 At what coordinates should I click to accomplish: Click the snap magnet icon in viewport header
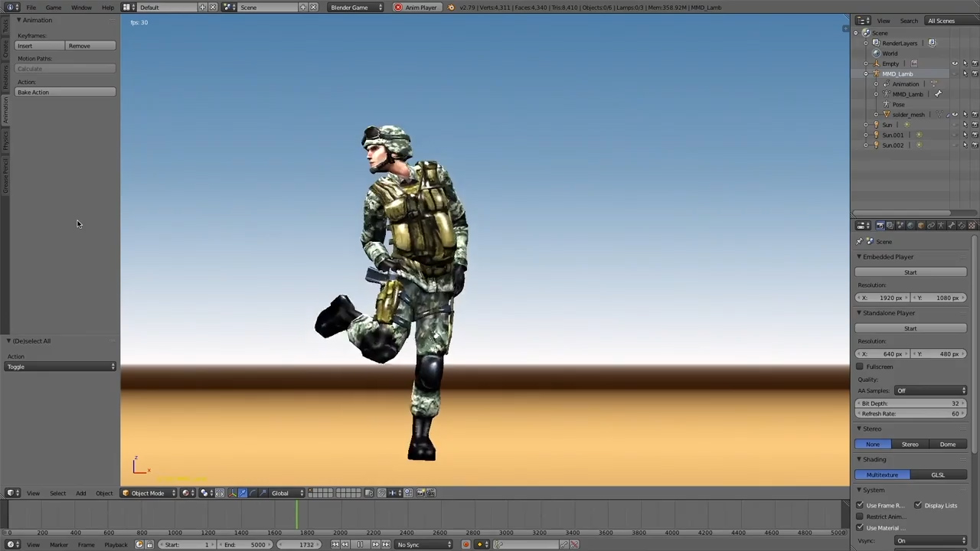pos(381,493)
